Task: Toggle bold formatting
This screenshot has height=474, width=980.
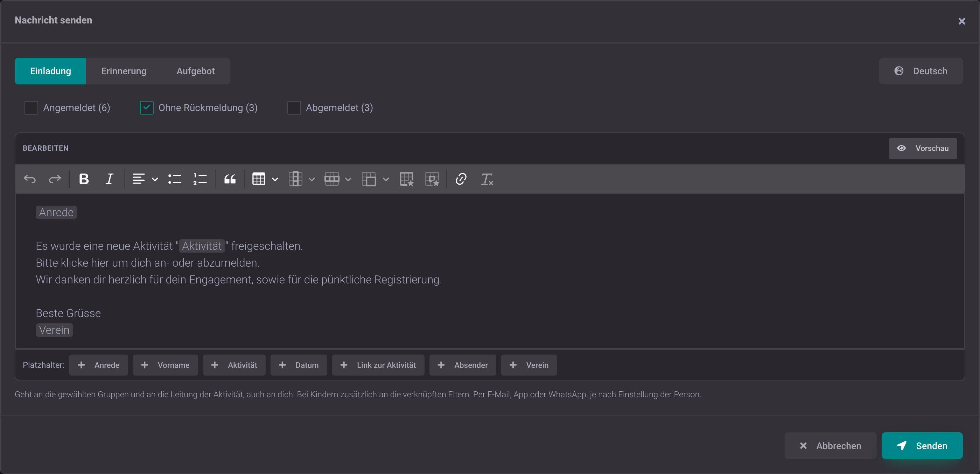Action: (x=84, y=179)
